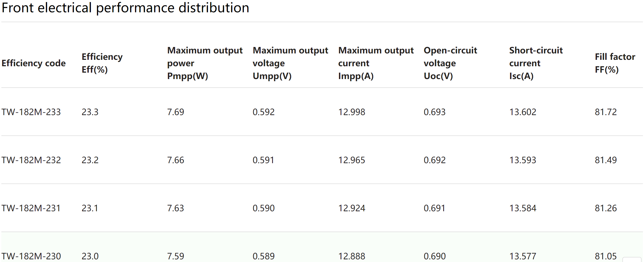This screenshot has width=644, height=262.
Task: Click the Efficiency code column header
Action: pyautogui.click(x=34, y=63)
